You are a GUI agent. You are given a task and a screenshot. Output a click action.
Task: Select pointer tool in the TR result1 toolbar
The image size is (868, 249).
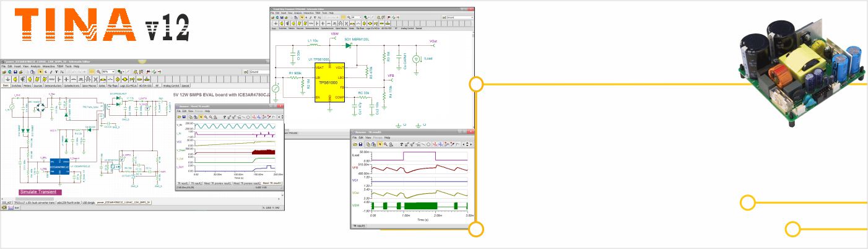[380, 144]
